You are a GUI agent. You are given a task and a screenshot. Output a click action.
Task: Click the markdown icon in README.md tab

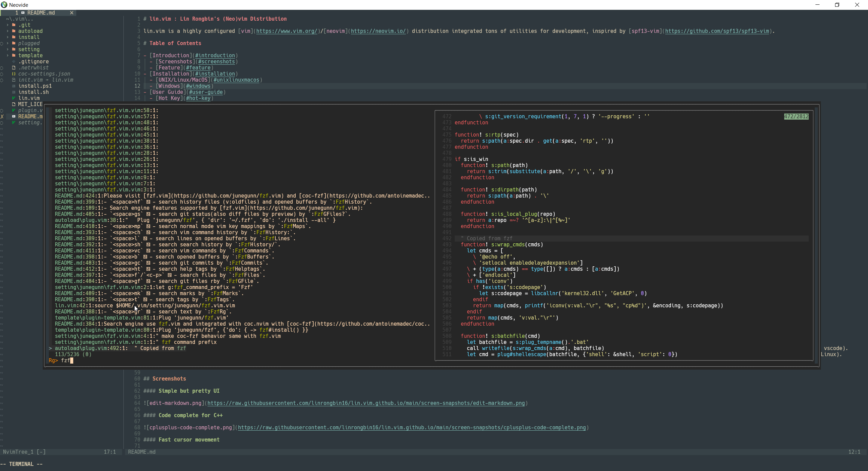(x=23, y=13)
